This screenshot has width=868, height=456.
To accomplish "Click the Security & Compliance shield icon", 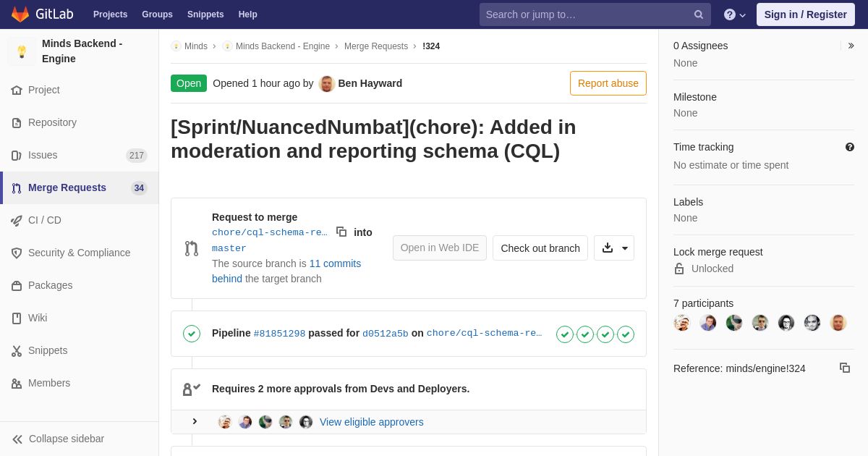I will click(x=17, y=253).
